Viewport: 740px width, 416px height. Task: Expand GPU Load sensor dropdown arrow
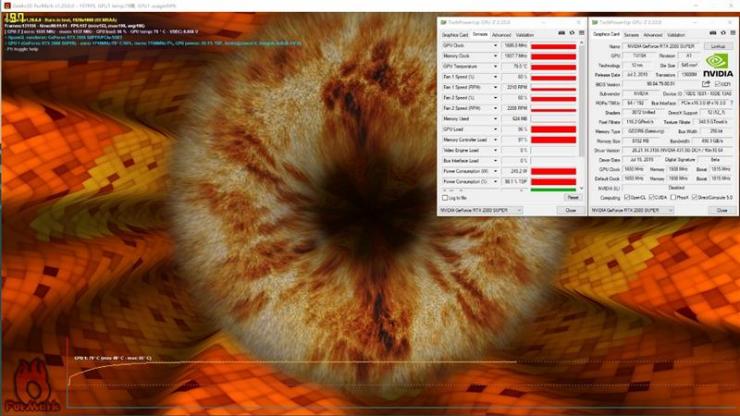click(x=496, y=129)
